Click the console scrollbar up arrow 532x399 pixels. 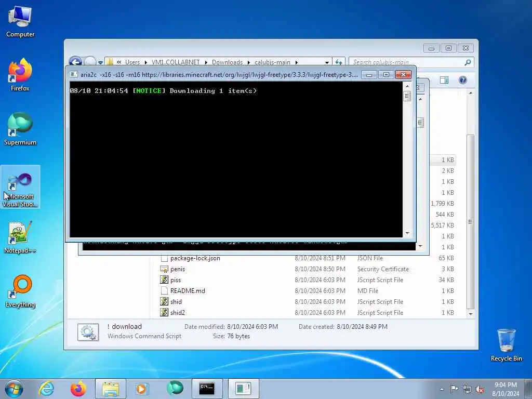pyautogui.click(x=407, y=86)
